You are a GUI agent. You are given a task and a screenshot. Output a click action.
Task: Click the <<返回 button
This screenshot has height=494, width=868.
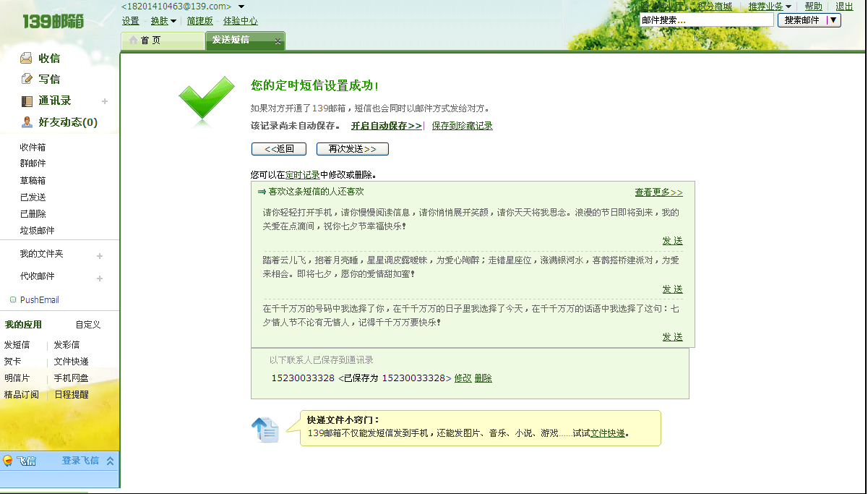coord(279,149)
